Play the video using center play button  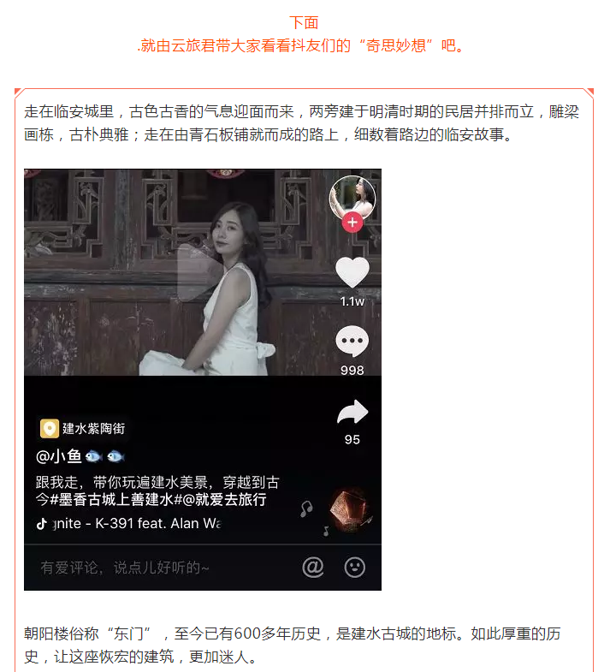200,272
